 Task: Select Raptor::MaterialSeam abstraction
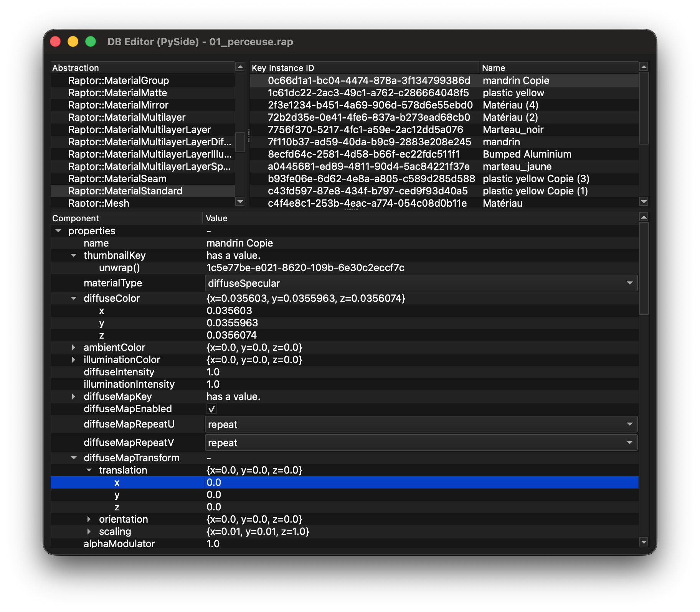click(x=117, y=179)
